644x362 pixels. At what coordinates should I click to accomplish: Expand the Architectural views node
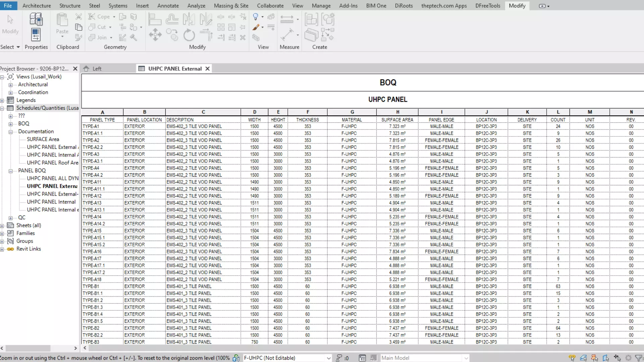click(x=11, y=85)
